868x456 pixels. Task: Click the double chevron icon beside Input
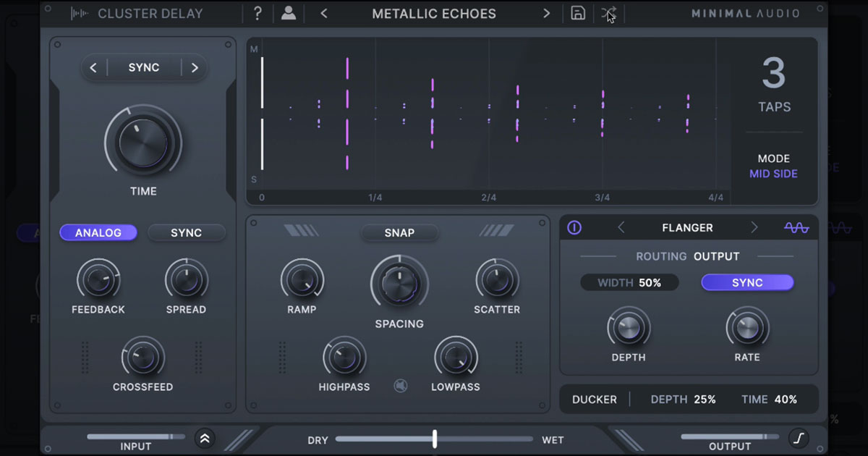coord(205,438)
